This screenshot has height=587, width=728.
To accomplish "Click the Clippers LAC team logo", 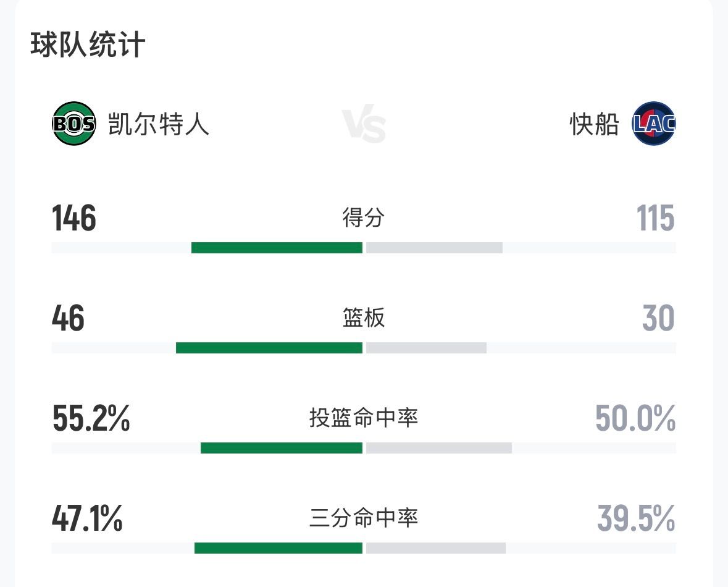I will tap(653, 124).
